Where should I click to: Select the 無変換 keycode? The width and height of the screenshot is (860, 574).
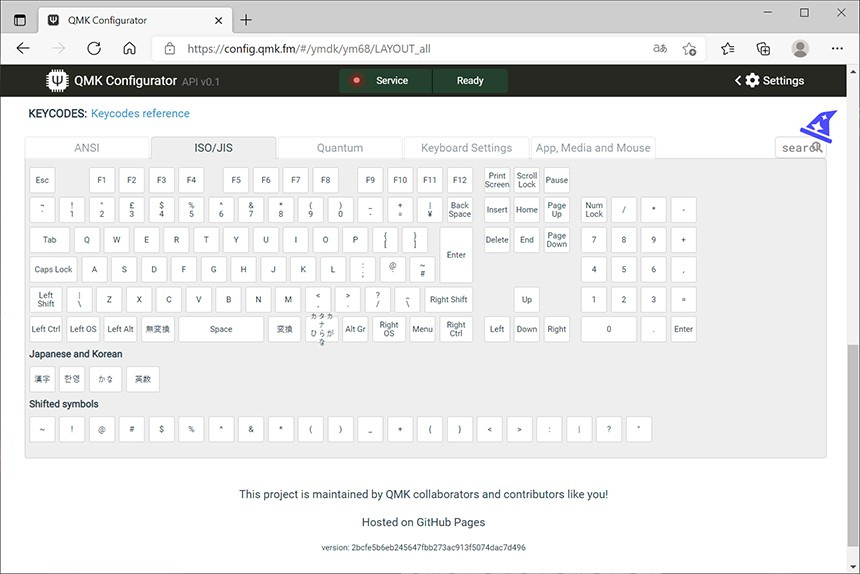click(x=157, y=329)
